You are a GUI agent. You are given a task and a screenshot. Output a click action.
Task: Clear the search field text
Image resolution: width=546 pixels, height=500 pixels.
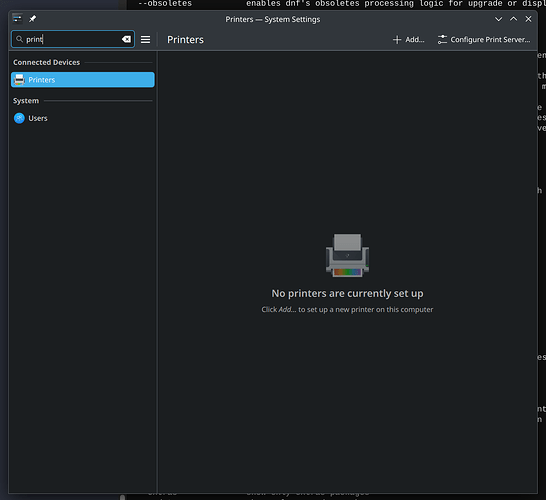(x=126, y=39)
